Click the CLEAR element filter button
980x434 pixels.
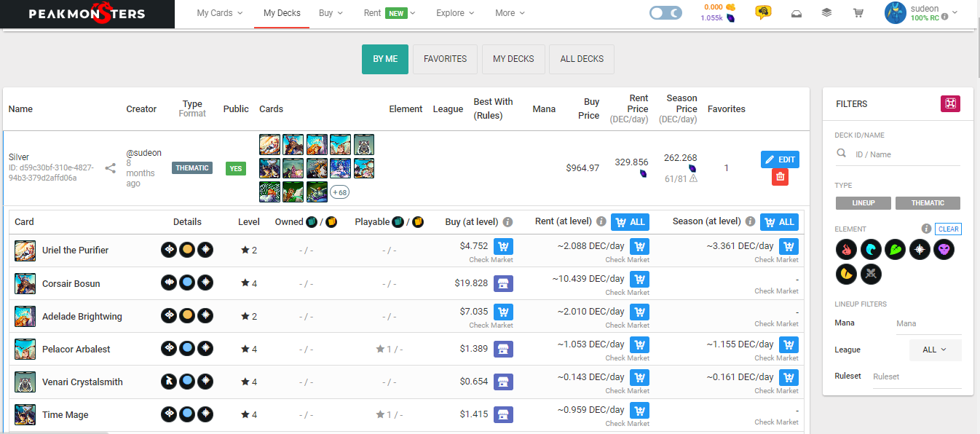pos(948,229)
